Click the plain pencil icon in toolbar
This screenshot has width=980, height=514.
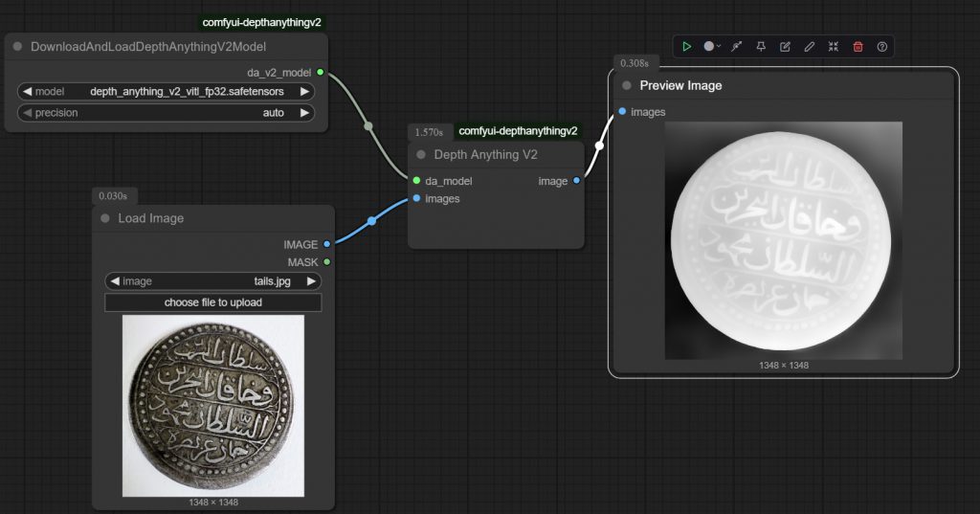click(810, 46)
